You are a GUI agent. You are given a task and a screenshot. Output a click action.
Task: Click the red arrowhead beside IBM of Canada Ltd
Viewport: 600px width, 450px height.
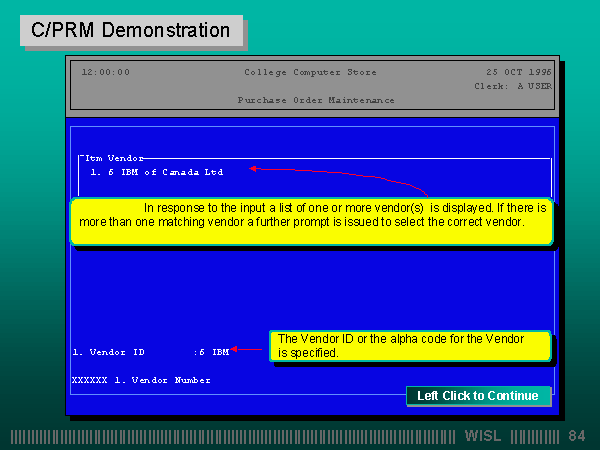254,169
